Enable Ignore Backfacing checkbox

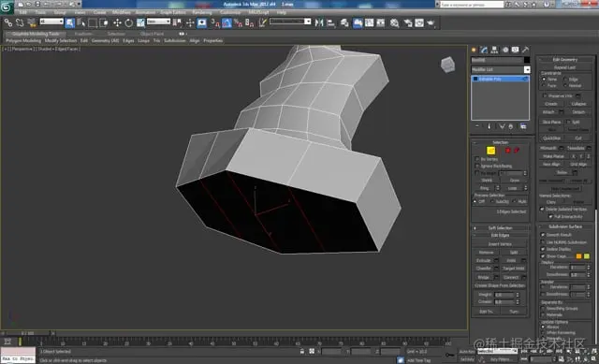click(x=477, y=166)
